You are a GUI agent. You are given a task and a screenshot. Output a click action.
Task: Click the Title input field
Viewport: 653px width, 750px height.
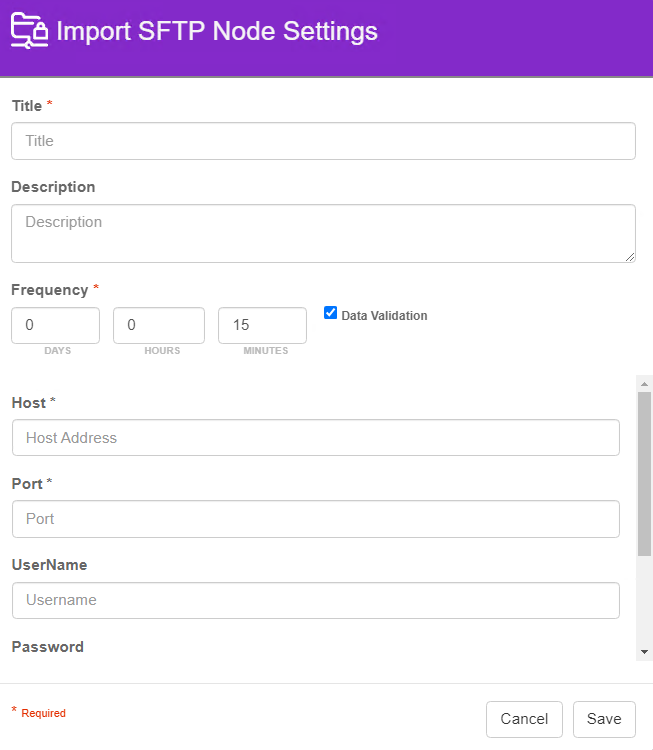point(323,141)
